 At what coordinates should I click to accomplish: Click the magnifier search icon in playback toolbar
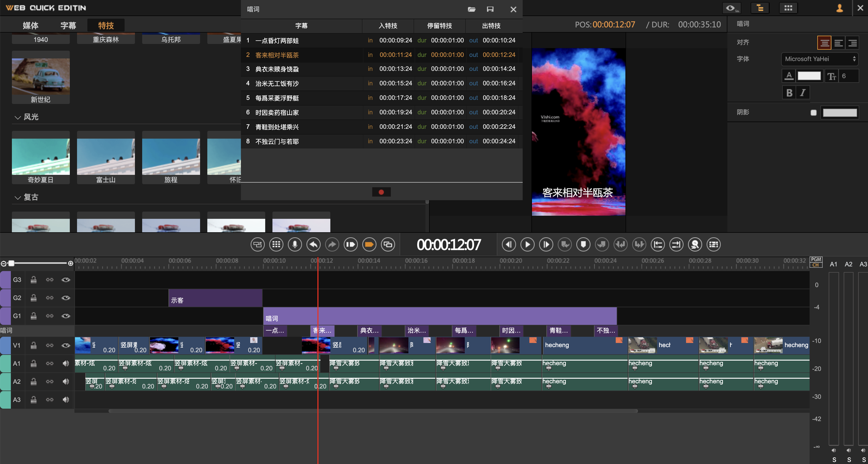click(x=695, y=244)
